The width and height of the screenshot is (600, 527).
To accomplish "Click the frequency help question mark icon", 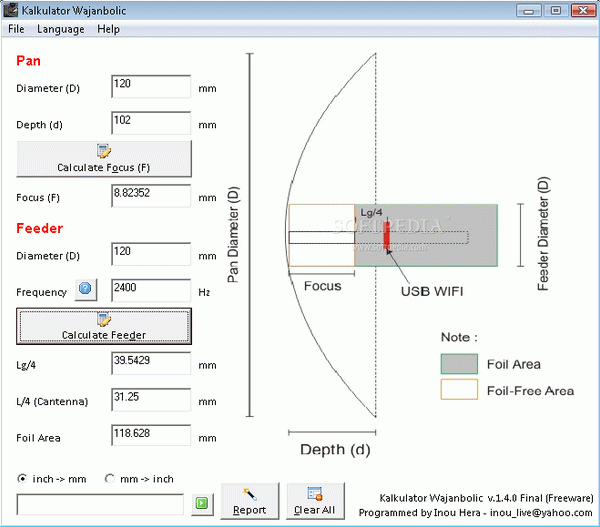I will tap(86, 291).
